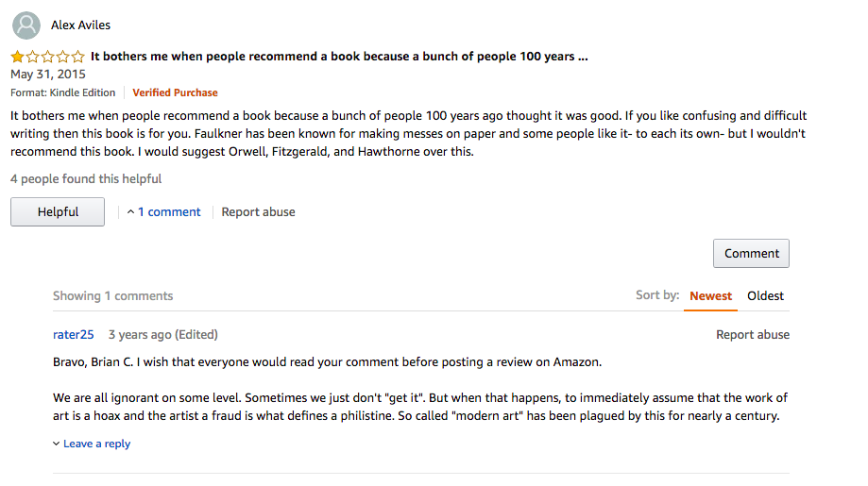Click the third empty rating star
This screenshot has height=486, width=868.
click(x=48, y=57)
